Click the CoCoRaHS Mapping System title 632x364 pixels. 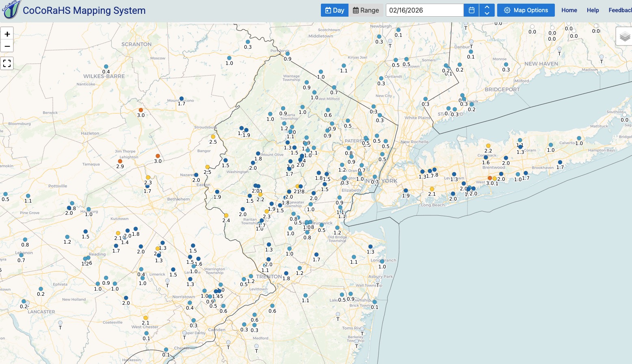pyautogui.click(x=84, y=11)
